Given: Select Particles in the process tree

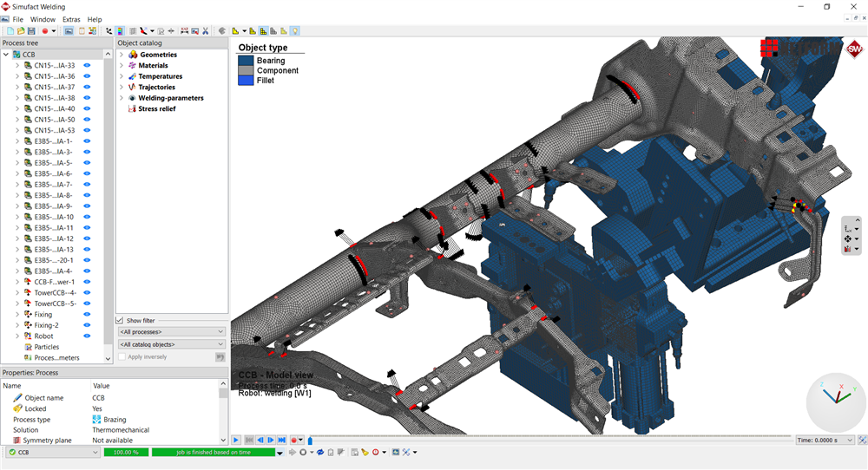Looking at the screenshot, I should 47,347.
